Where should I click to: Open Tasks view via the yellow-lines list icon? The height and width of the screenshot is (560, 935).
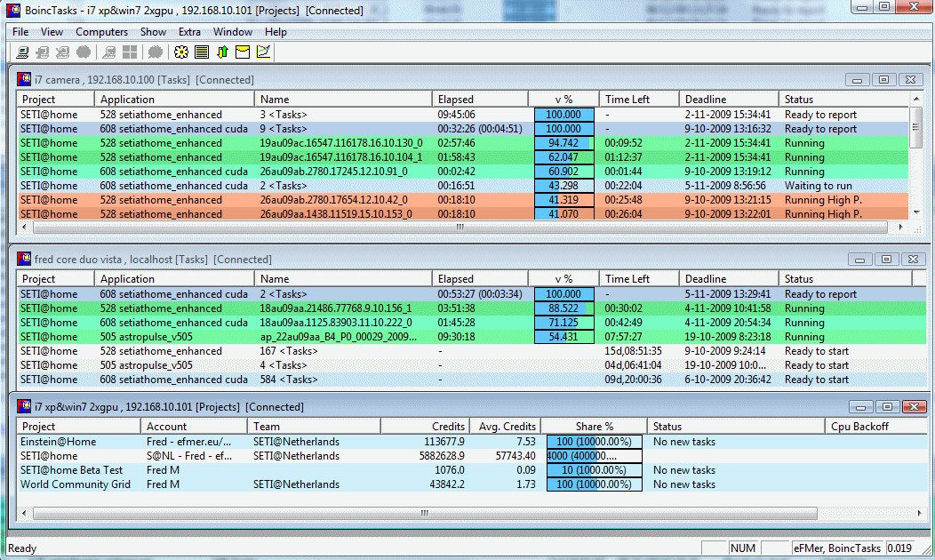(x=202, y=52)
